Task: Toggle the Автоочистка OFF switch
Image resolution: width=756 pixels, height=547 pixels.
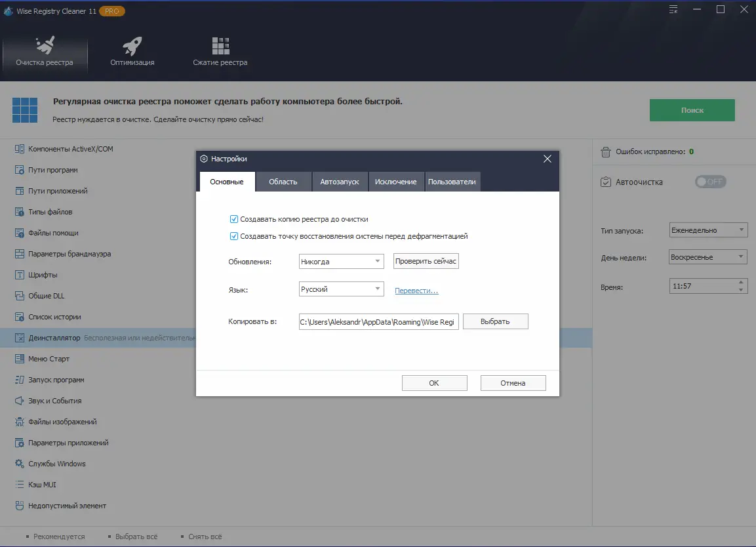Action: pos(710,182)
